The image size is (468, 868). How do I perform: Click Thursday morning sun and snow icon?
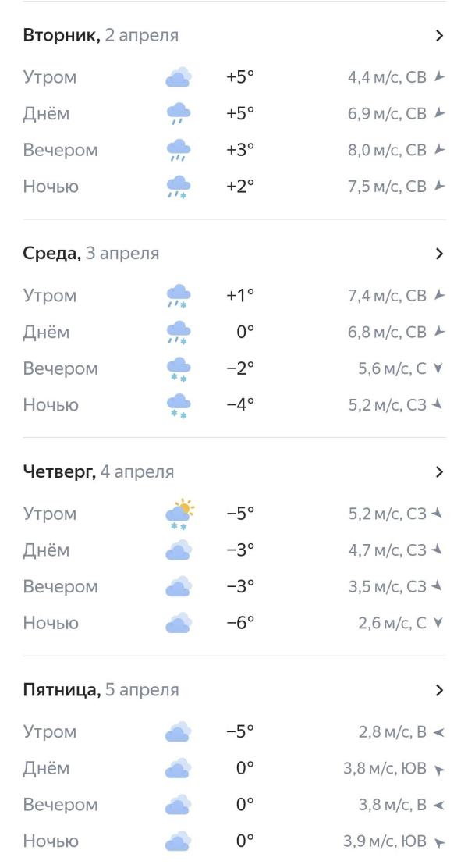pyautogui.click(x=179, y=514)
